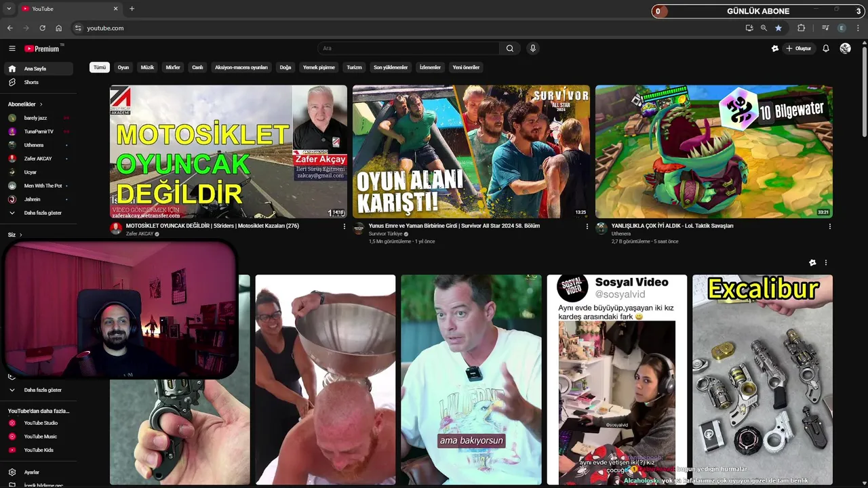Click the icon left of Oluştur
Screen dimensions: 868x488
775,48
